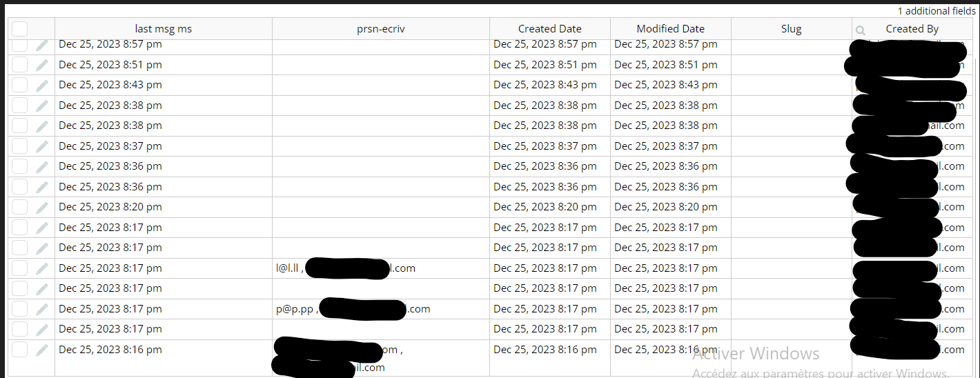980x378 pixels.
Task: Click pencil icon on the 8:20 pm row
Action: [42, 207]
